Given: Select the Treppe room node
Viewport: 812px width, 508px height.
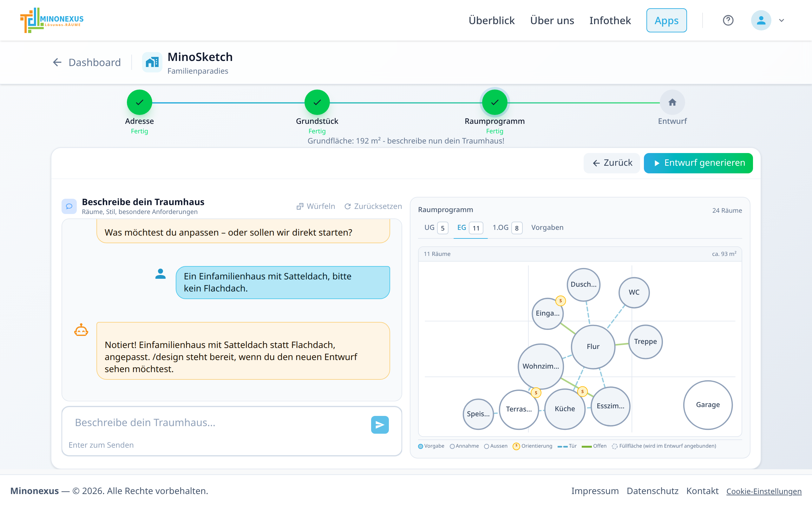Looking at the screenshot, I should 645,342.
